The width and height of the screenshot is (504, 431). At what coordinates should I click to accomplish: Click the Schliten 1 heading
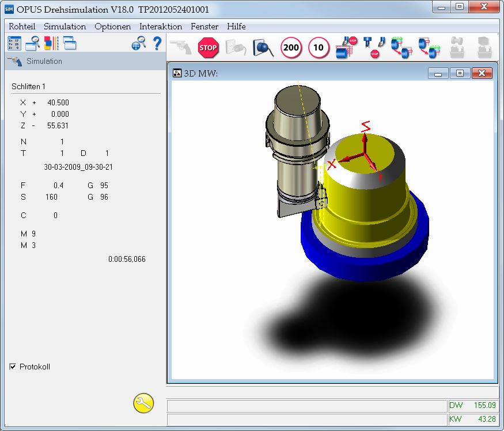click(x=28, y=86)
